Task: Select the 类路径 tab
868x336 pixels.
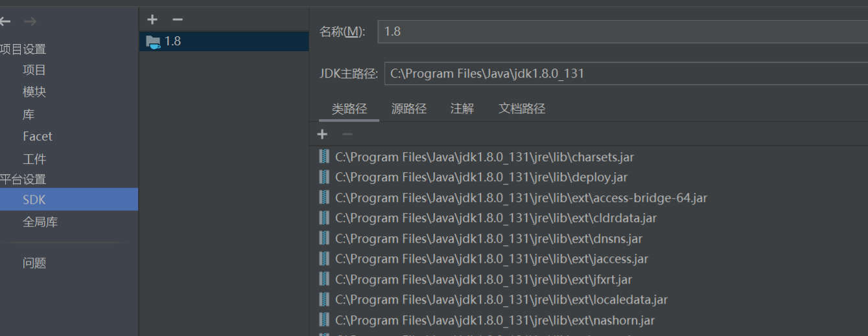Action: [x=349, y=109]
